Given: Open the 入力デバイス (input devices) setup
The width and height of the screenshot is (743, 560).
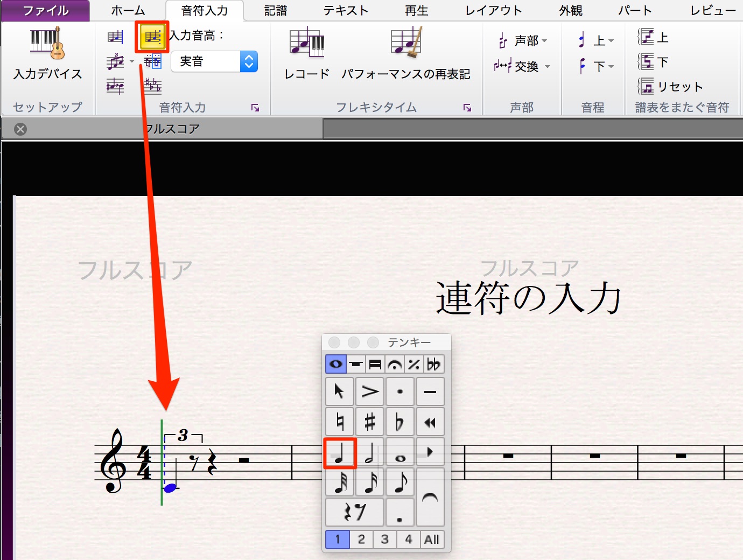Looking at the screenshot, I should pyautogui.click(x=47, y=54).
